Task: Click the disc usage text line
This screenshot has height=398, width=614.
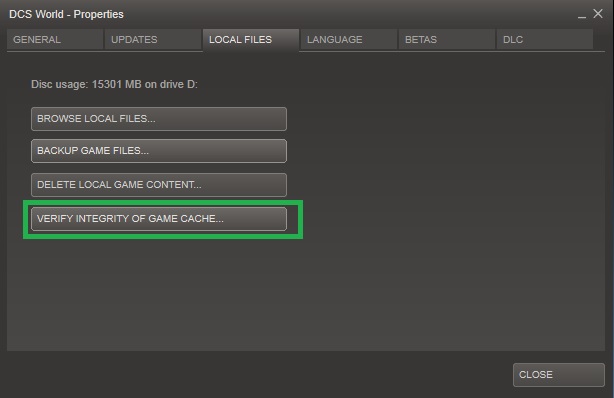Action: click(x=114, y=84)
